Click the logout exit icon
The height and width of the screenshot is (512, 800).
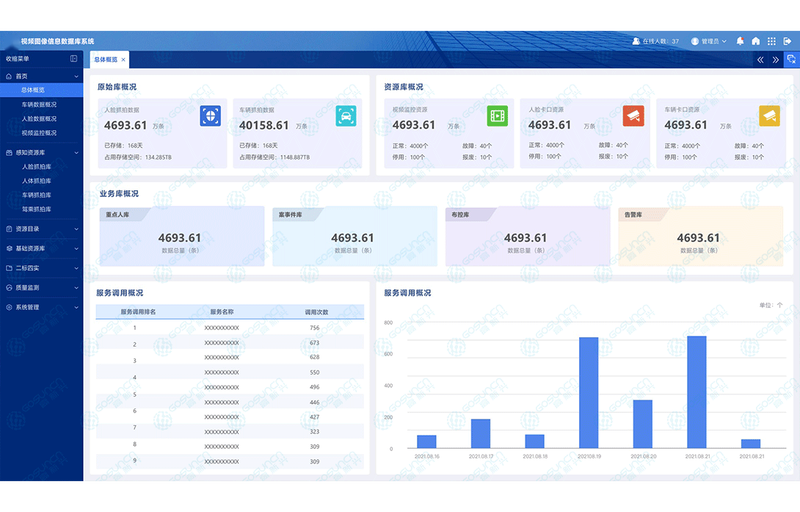coord(787,41)
